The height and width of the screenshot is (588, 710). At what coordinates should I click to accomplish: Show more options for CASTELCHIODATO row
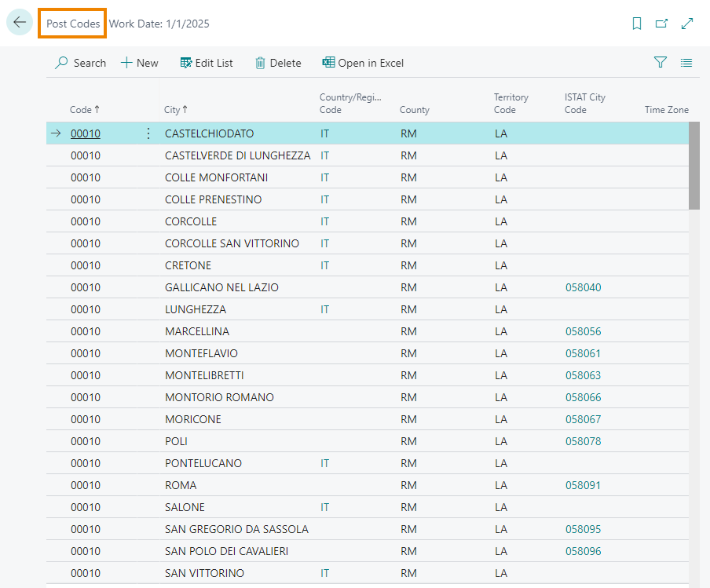(x=148, y=133)
